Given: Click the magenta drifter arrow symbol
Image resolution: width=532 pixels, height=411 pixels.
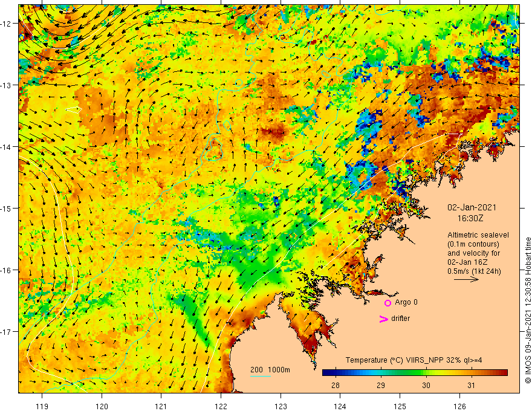Looking at the screenshot, I should pos(383,319).
